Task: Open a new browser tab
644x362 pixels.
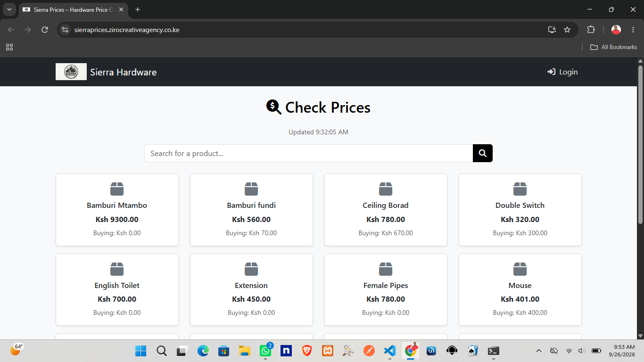Action: [x=138, y=9]
